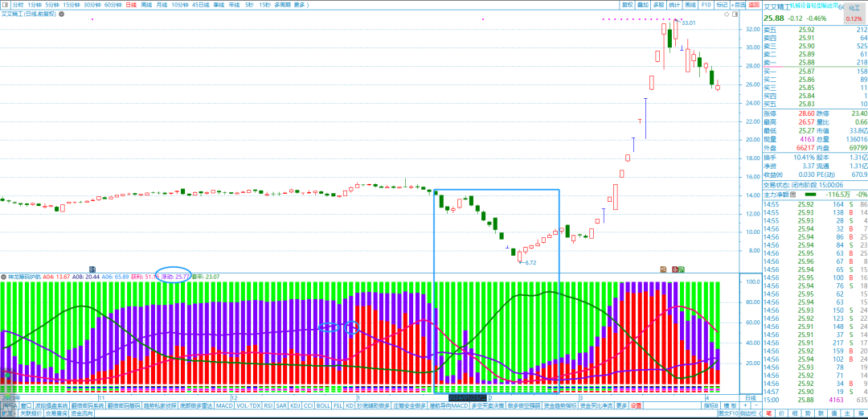
Task: Click red 返回 back button
Action: point(754,5)
